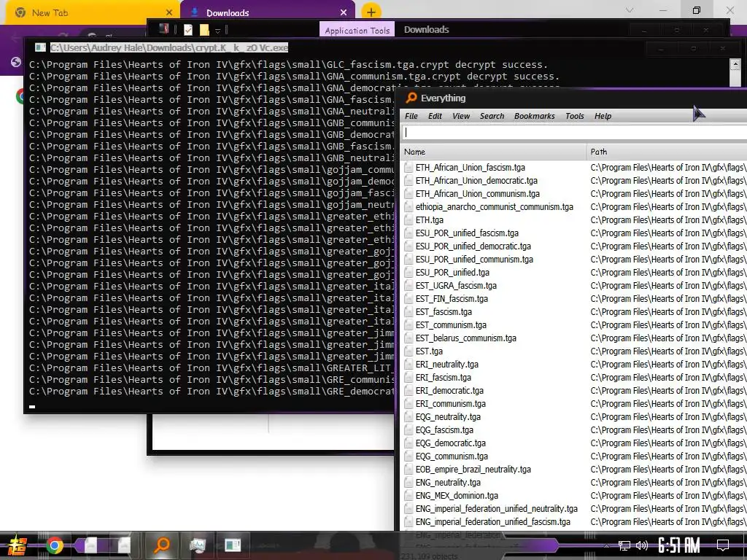Focus the Everything search input field

[573, 133]
